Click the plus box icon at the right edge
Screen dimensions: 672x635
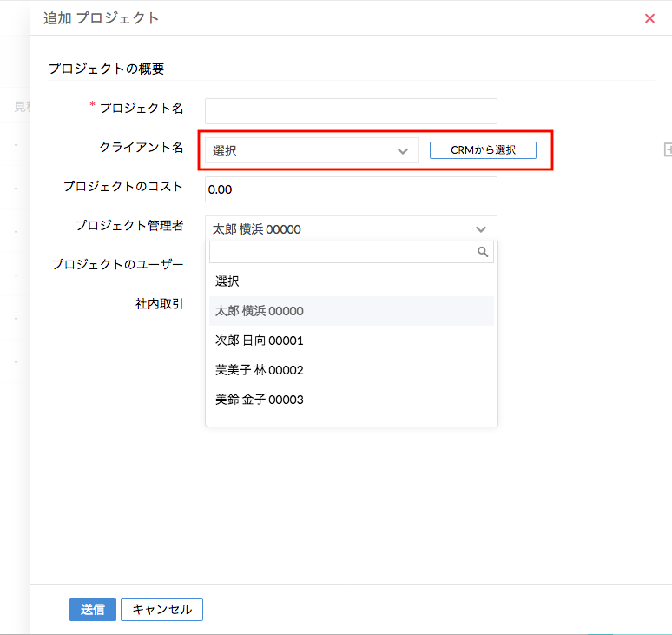tap(668, 150)
